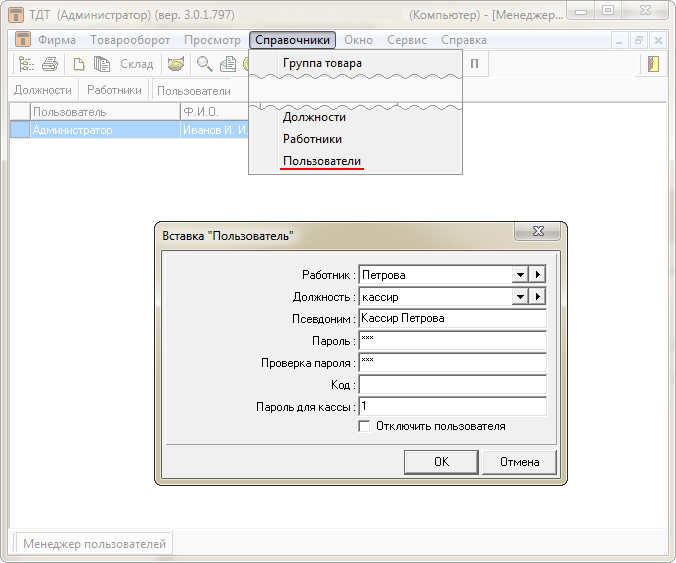Screen dimensions: 676x563
Task: Click the empty Код input field
Action: 451,385
